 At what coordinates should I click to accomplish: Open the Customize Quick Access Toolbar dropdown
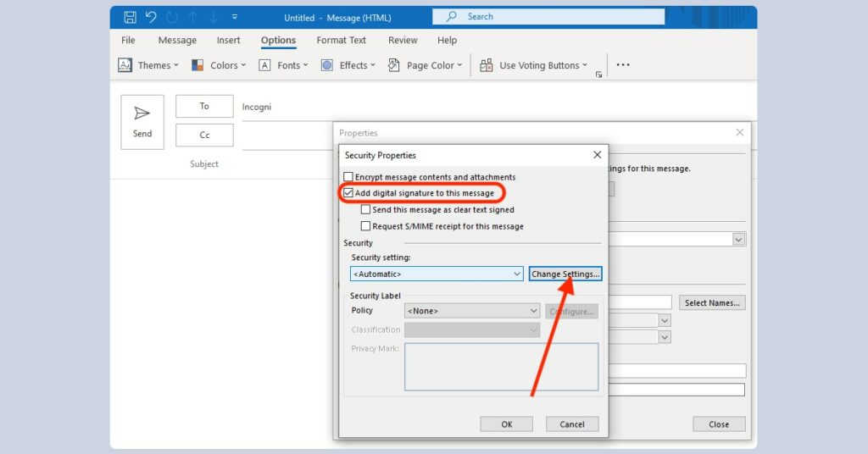coord(235,17)
